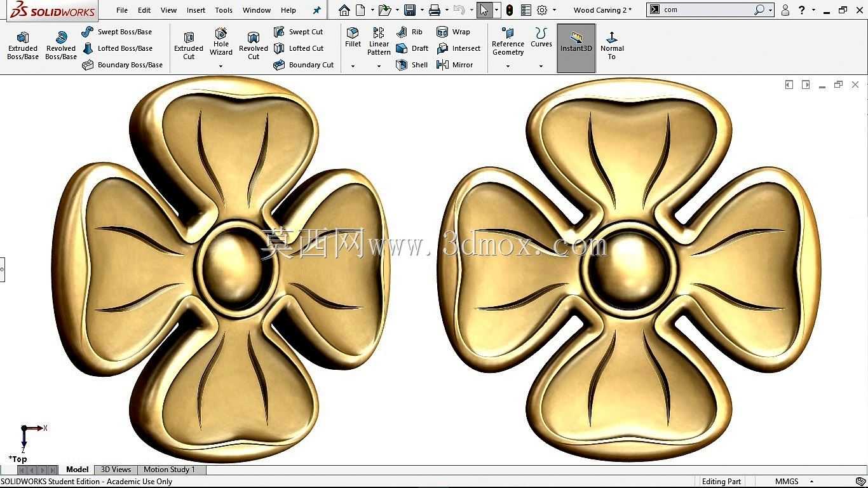Select the Lofted Cut feature
This screenshot has width=868, height=488.
298,48
